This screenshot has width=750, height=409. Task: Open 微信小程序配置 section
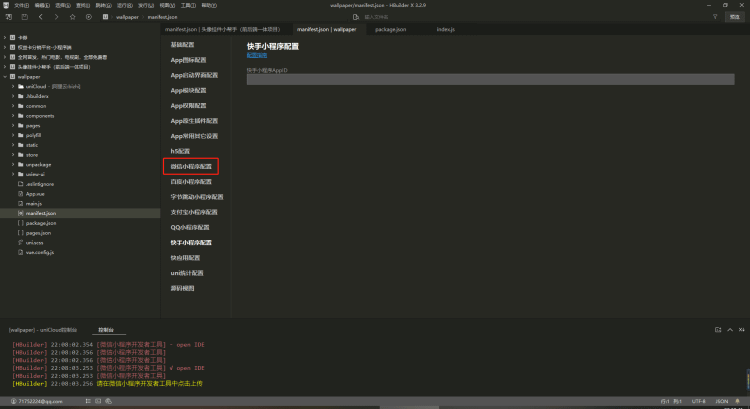point(191,166)
